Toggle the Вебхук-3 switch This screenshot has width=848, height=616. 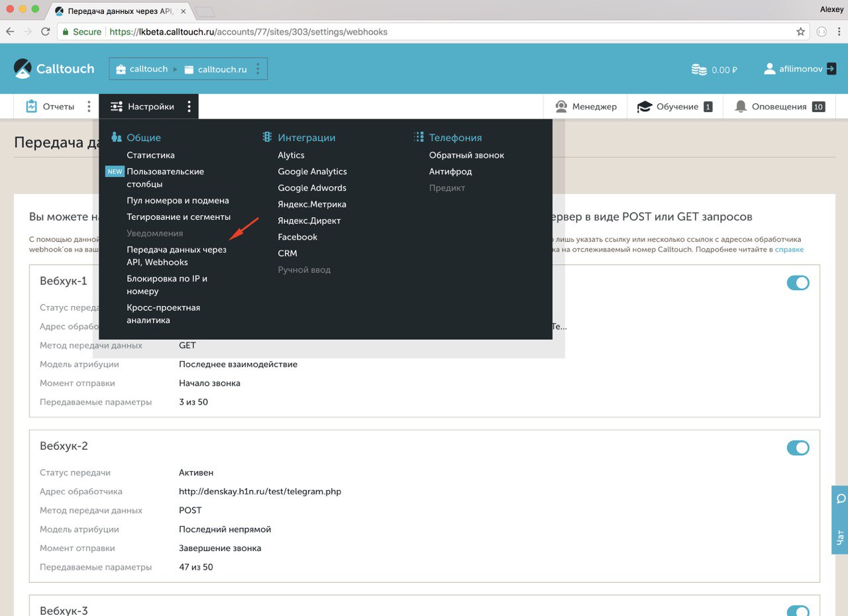pyautogui.click(x=798, y=611)
